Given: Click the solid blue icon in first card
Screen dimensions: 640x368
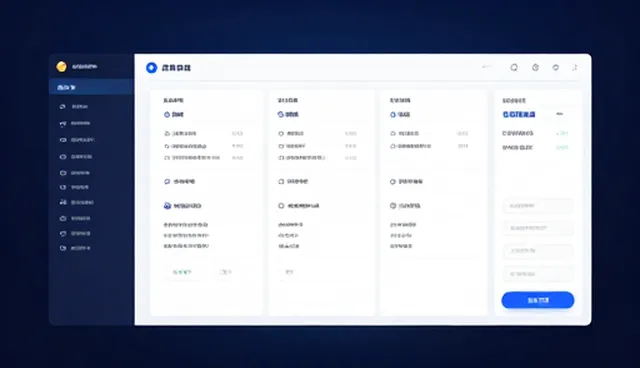Looking at the screenshot, I should (167, 206).
